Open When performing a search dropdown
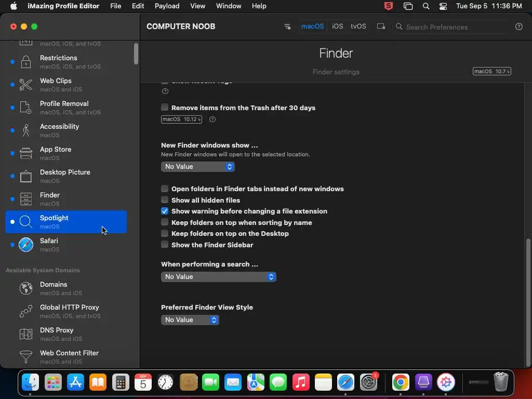The height and width of the screenshot is (399, 532). click(219, 277)
